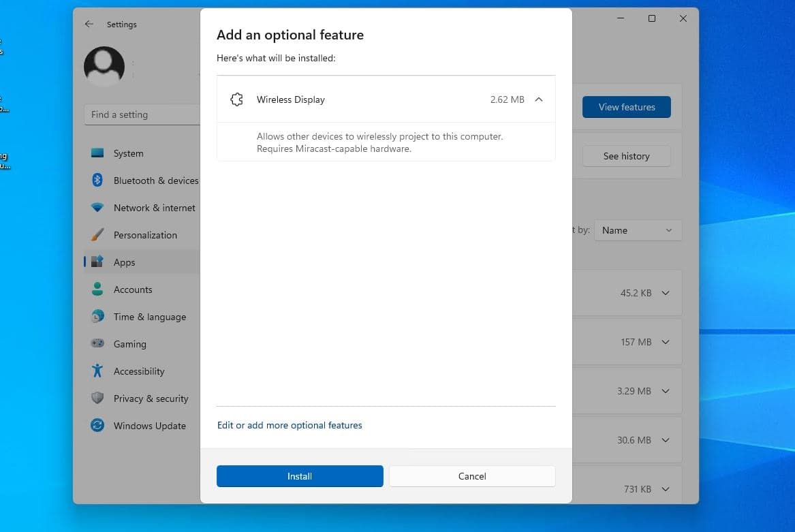Cancel the optional feature dialog
The height and width of the screenshot is (532, 795).
point(472,476)
